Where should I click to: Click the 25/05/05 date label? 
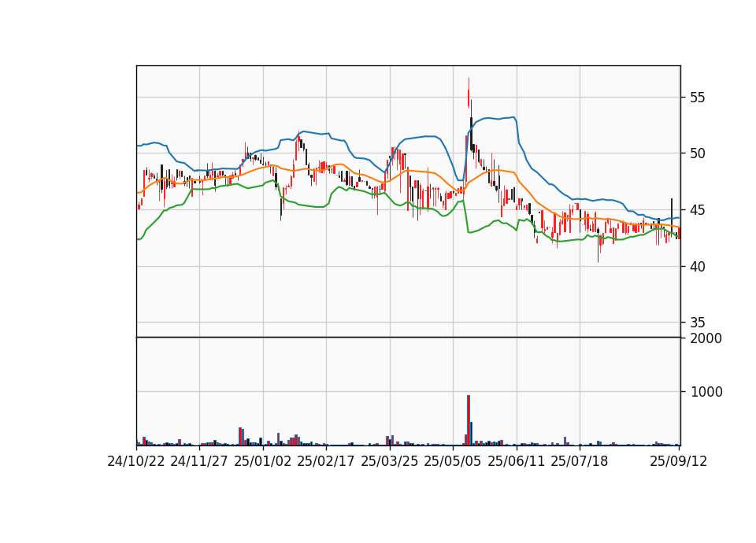(453, 461)
